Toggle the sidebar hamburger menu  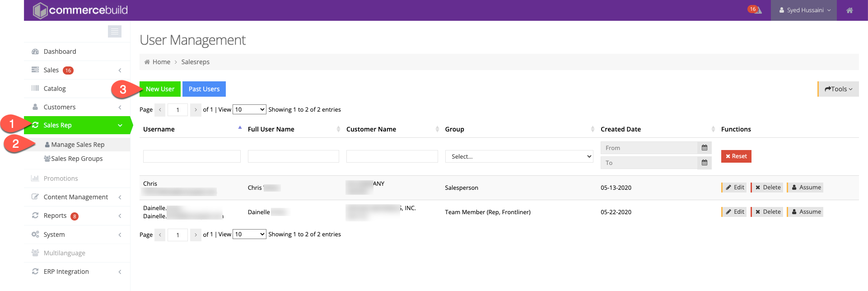point(114,31)
